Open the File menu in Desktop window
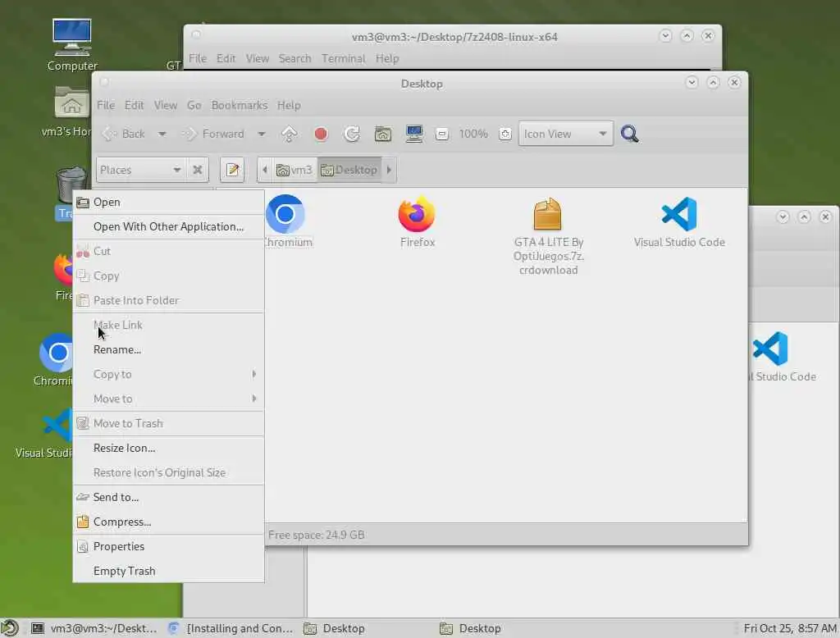This screenshot has height=638, width=840. 106,106
